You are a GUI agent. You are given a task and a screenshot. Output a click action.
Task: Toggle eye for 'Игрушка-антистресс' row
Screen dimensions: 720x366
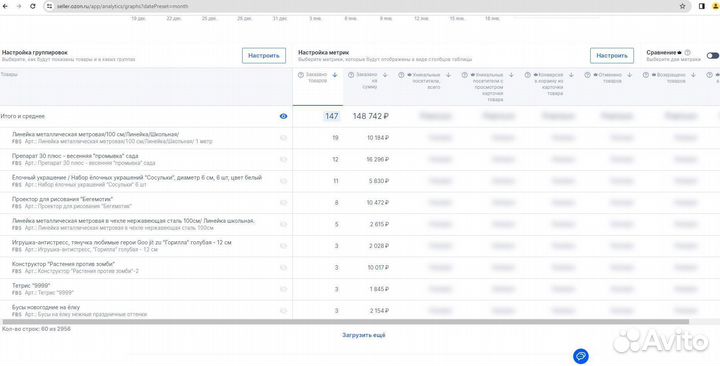tap(283, 246)
